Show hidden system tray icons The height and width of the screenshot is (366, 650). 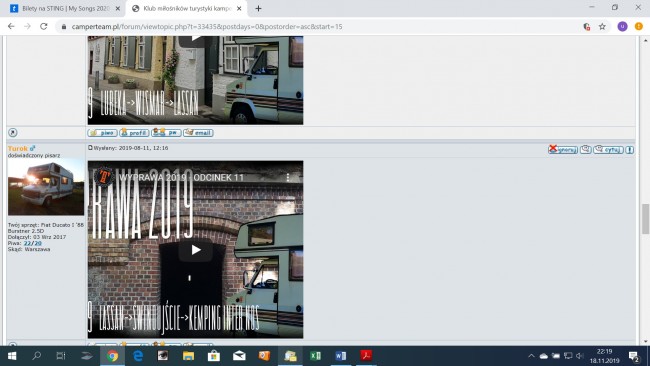click(x=531, y=356)
